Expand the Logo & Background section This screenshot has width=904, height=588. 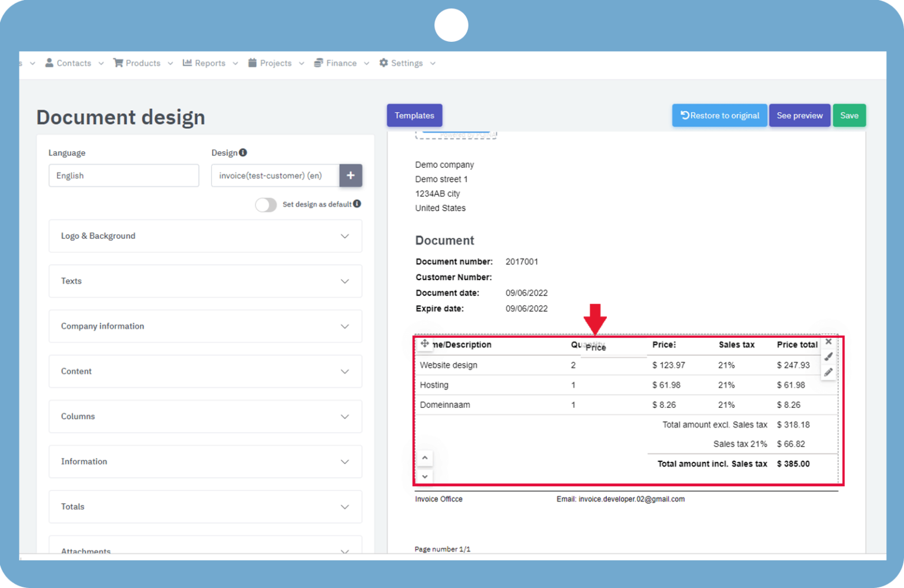205,236
